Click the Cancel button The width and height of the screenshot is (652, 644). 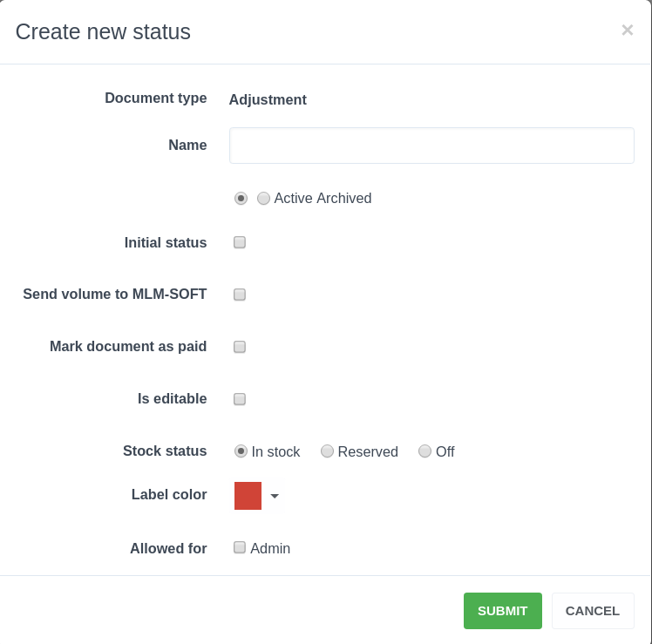click(x=592, y=611)
